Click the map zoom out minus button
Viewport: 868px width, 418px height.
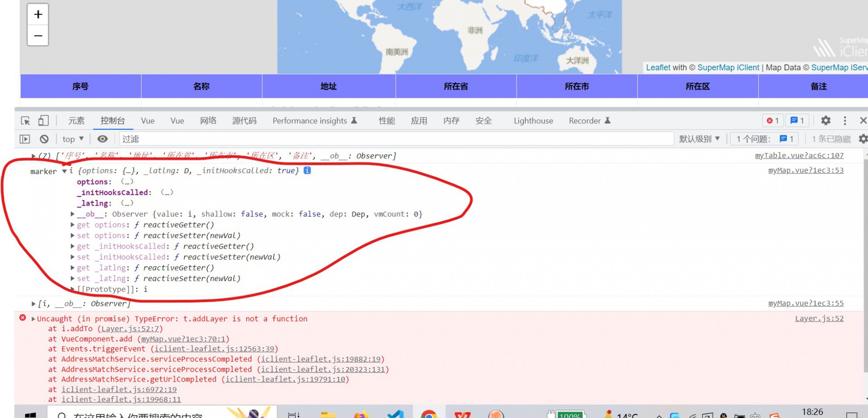(x=38, y=36)
